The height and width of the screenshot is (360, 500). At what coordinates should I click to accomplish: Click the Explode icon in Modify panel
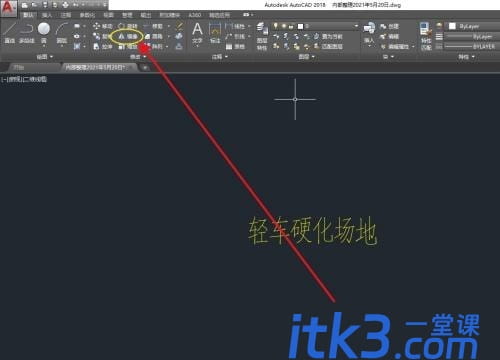point(179,36)
